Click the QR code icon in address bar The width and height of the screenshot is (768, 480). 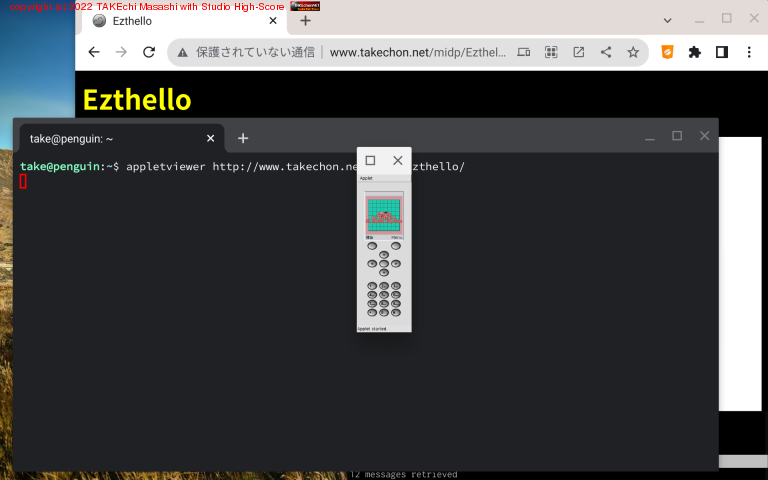pyautogui.click(x=551, y=53)
